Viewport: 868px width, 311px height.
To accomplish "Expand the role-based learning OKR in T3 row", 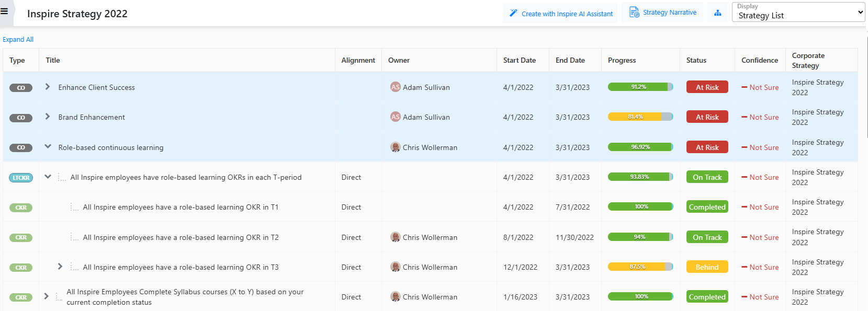I will 60,267.
